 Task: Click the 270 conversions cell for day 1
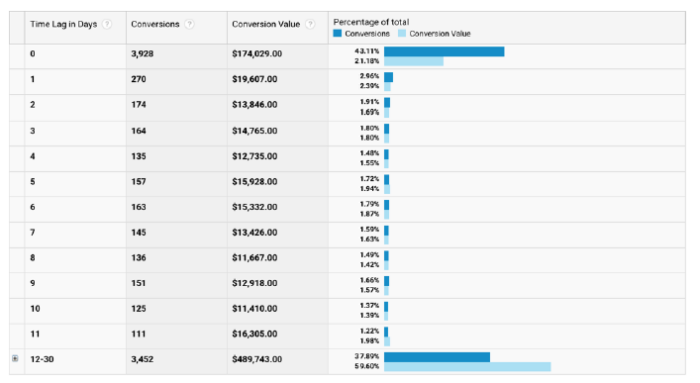point(138,79)
